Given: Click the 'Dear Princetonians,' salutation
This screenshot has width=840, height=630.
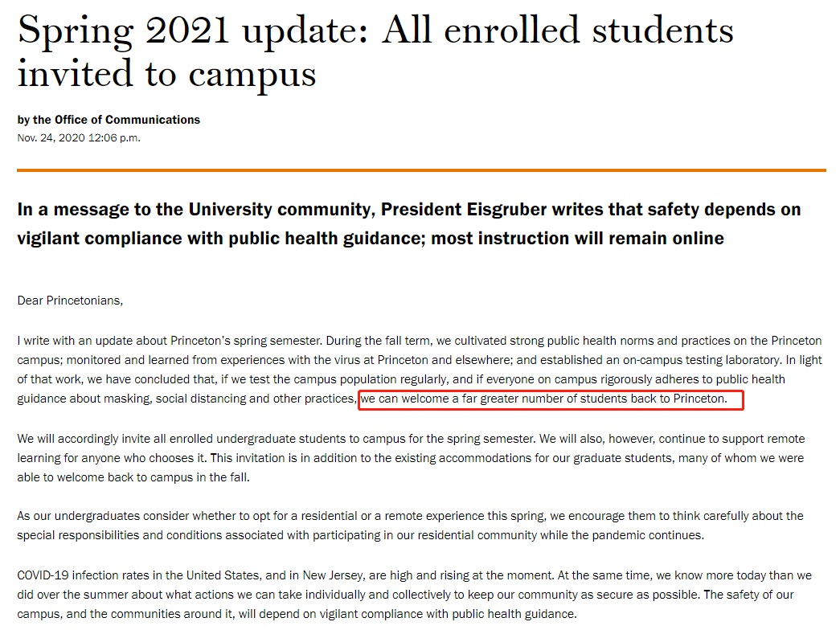Looking at the screenshot, I should pyautogui.click(x=70, y=301).
